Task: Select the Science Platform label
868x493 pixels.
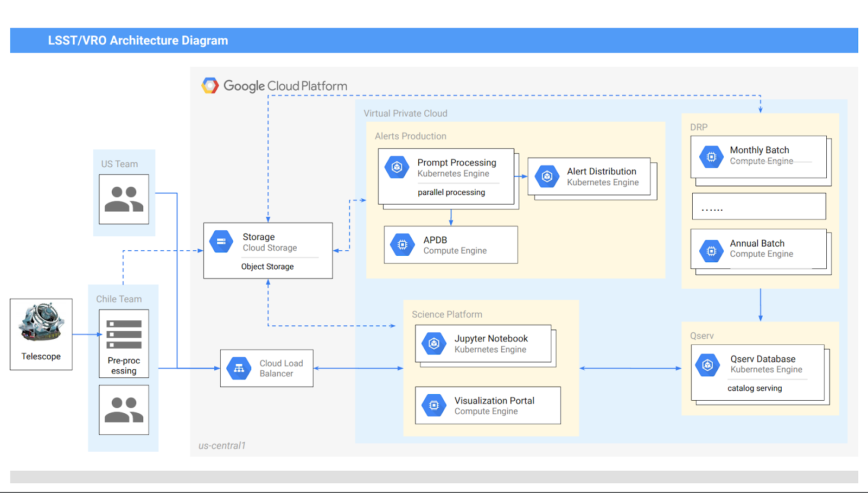Action: click(447, 314)
